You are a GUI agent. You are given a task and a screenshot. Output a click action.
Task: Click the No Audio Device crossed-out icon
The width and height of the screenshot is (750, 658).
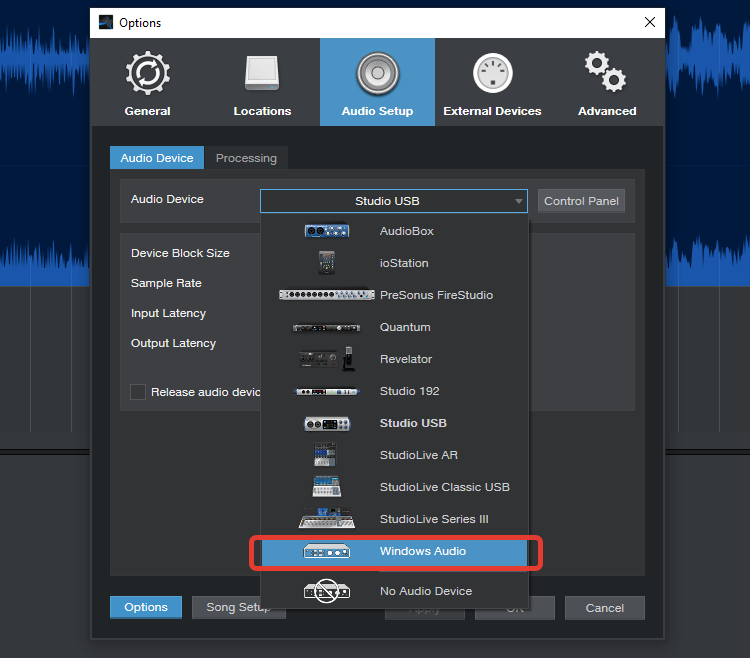pos(327,591)
